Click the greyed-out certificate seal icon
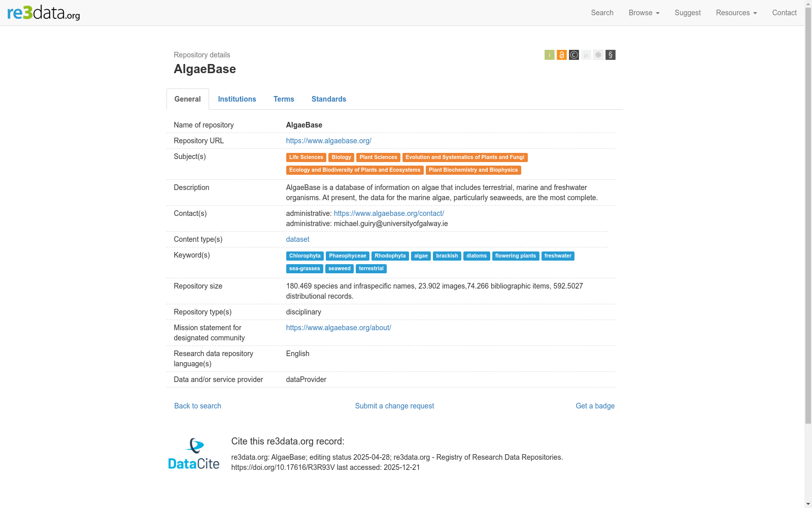Image resolution: width=812 pixels, height=508 pixels. [598, 55]
